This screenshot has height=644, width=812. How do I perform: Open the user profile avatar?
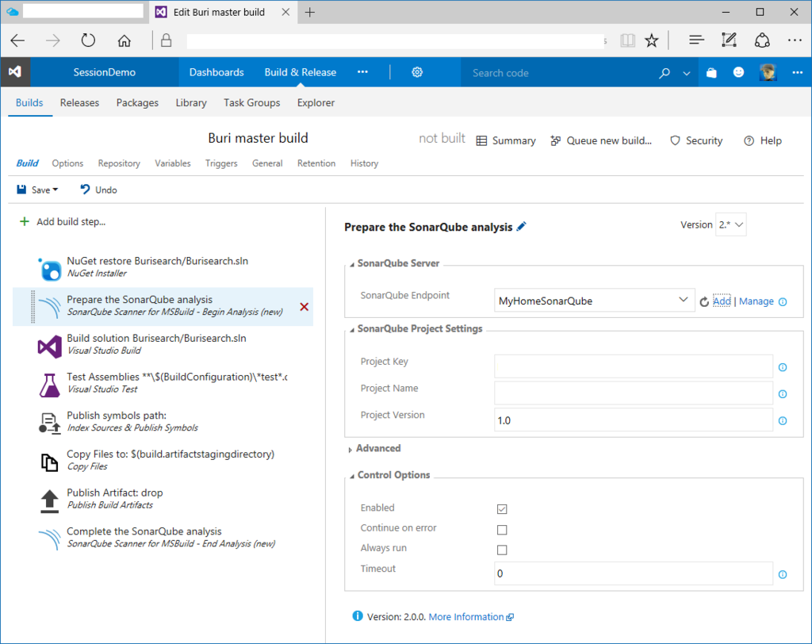point(768,72)
